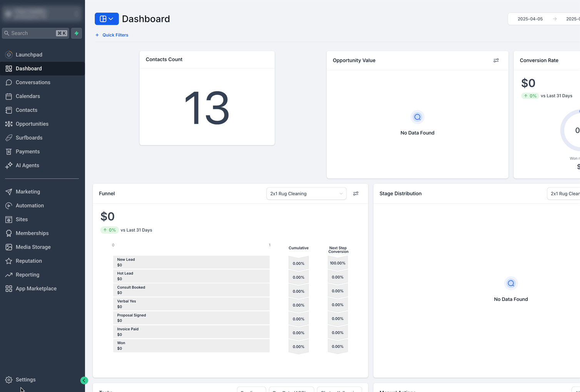Open Contacts from the sidebar
Image resolution: width=580 pixels, height=392 pixels.
pyautogui.click(x=26, y=110)
